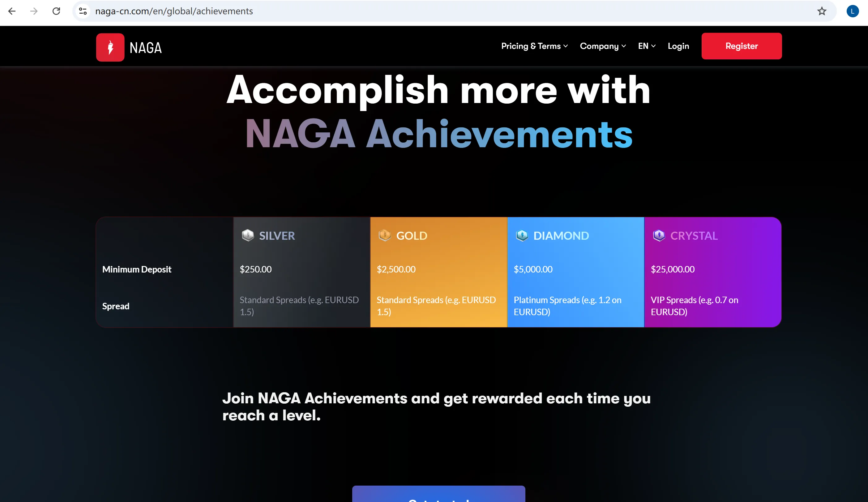
Task: Click the Gold tier badge icon
Action: coord(384,235)
